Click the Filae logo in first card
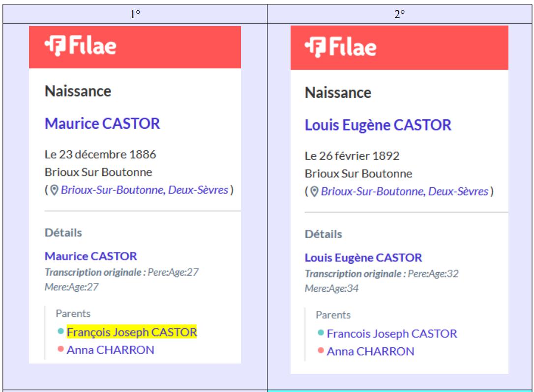 81,46
